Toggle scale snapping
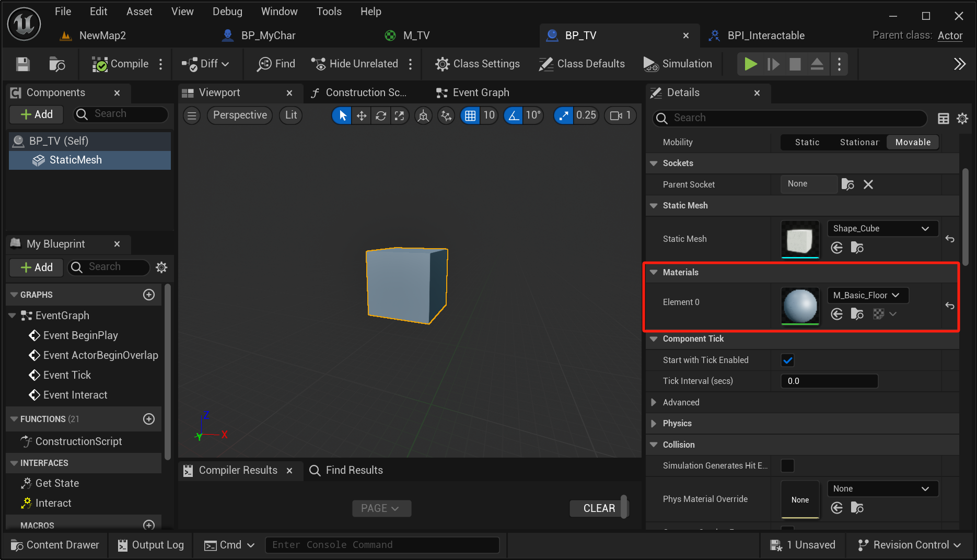The height and width of the screenshot is (560, 977). click(x=564, y=115)
